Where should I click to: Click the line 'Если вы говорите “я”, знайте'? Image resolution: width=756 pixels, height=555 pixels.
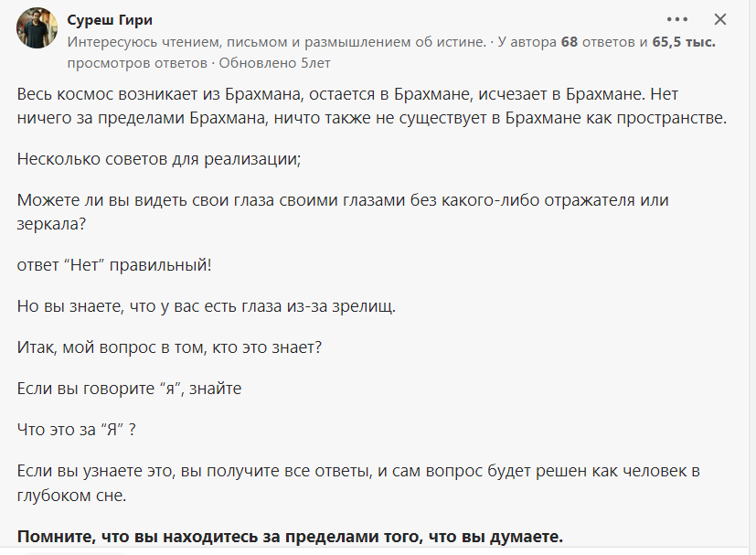point(129,389)
